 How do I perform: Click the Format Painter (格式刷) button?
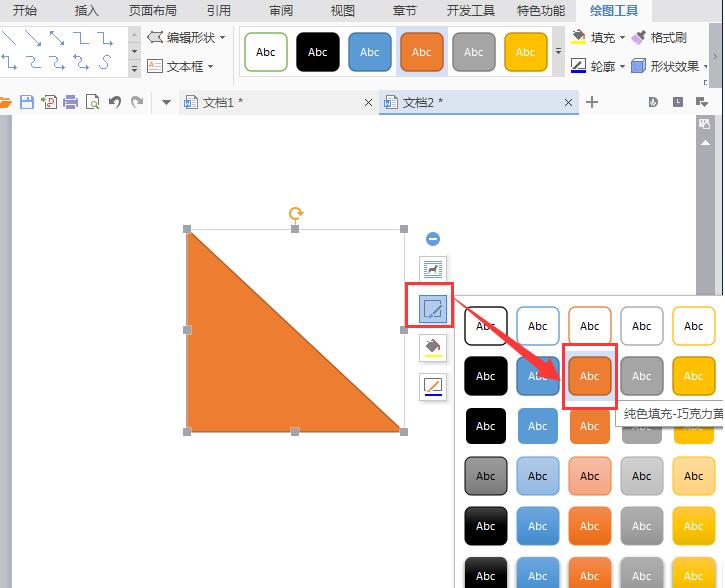click(659, 37)
